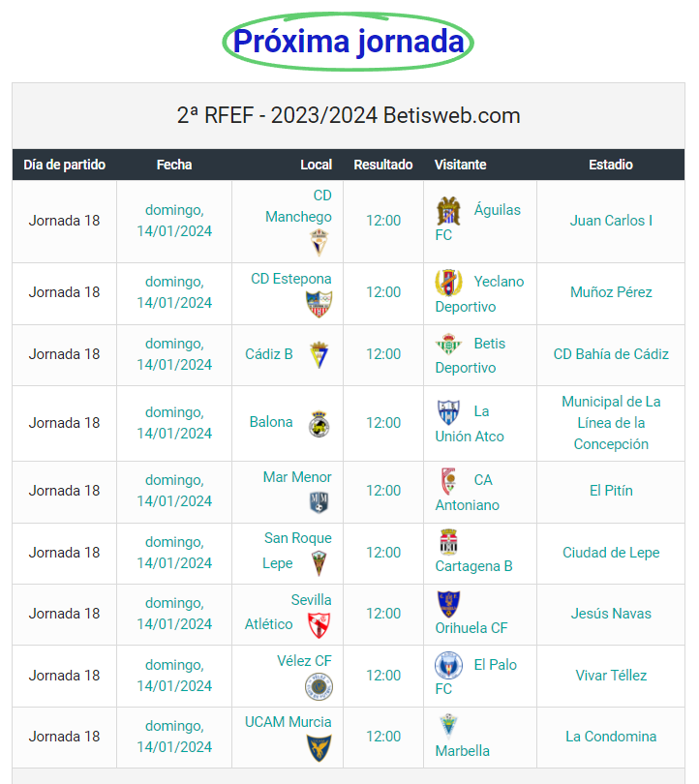Select the Cádiz B yellow shield crest

pyautogui.click(x=319, y=354)
